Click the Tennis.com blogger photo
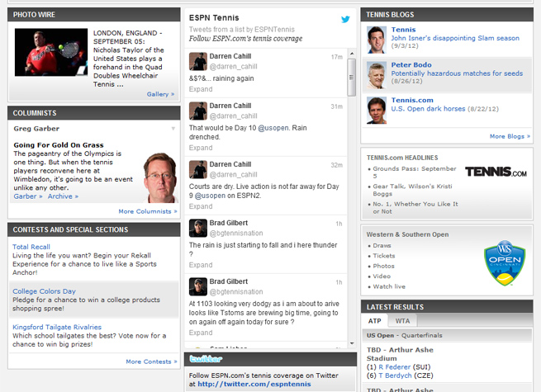The image size is (541, 392). (377, 111)
